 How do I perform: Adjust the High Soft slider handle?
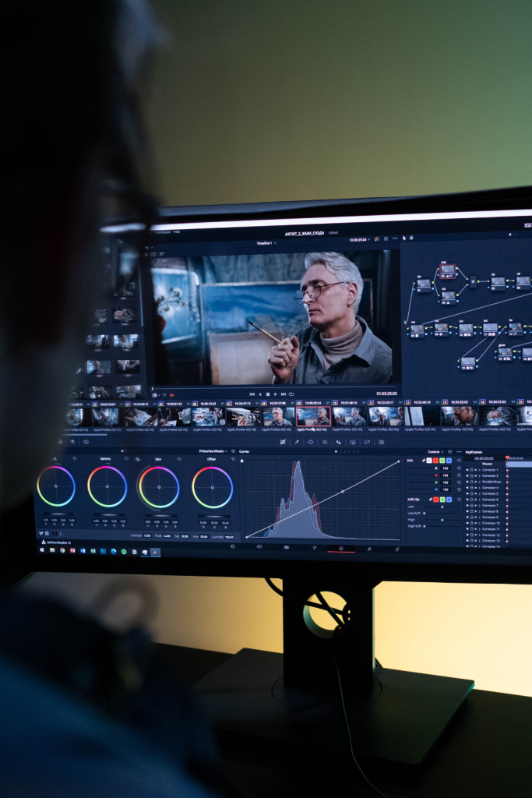click(x=425, y=526)
